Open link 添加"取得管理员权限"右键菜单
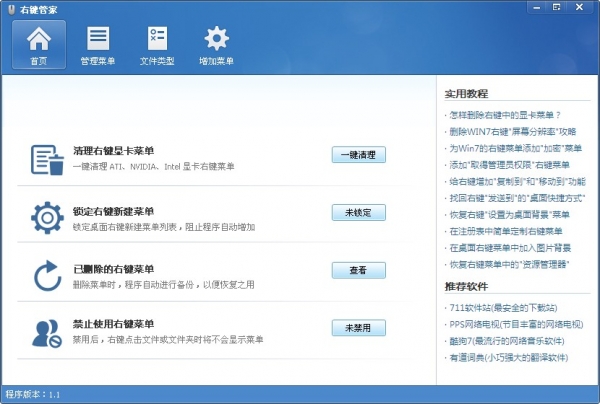600x404 pixels. (509, 165)
